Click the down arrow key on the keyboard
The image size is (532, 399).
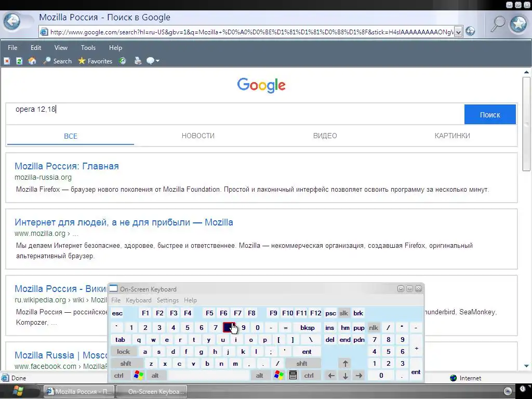tap(345, 376)
